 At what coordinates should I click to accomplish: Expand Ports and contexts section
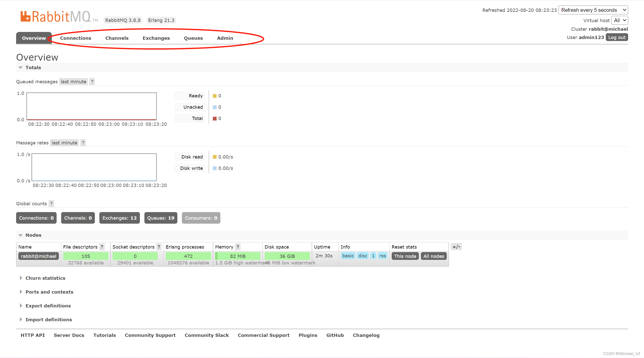click(x=49, y=292)
